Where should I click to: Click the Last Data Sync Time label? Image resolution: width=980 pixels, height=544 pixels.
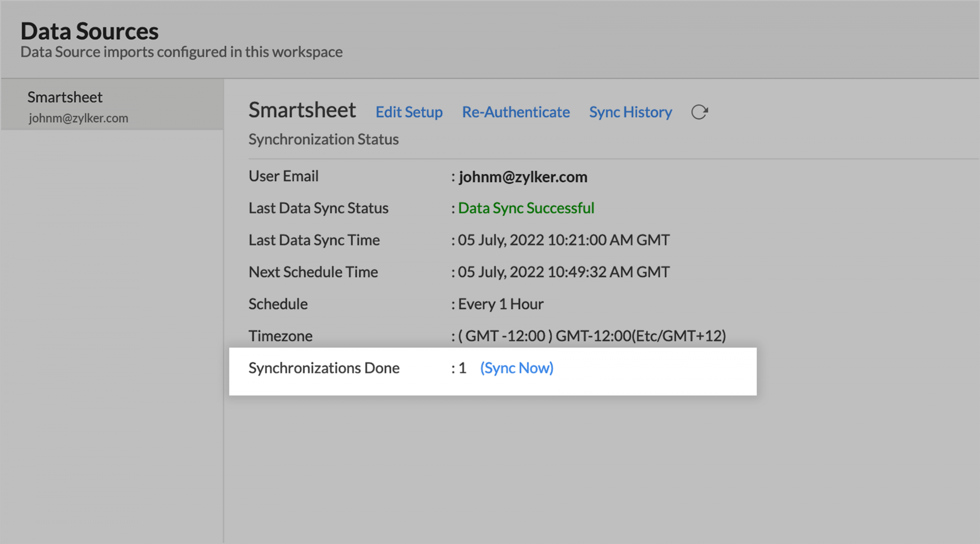coord(314,240)
